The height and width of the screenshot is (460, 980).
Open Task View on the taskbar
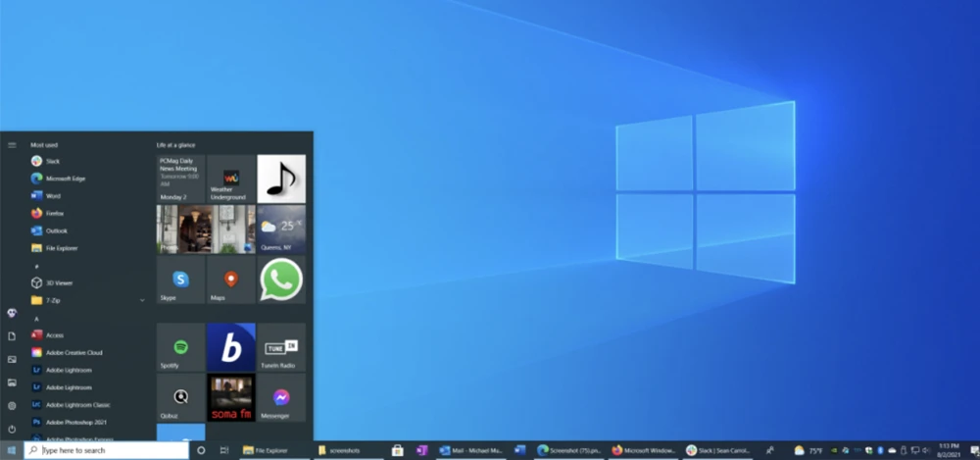(x=223, y=450)
